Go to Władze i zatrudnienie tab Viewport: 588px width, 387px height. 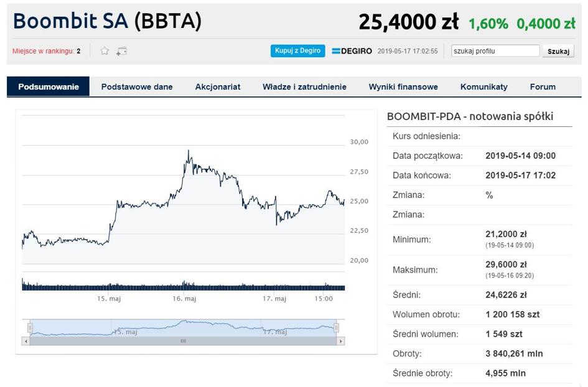coord(304,86)
